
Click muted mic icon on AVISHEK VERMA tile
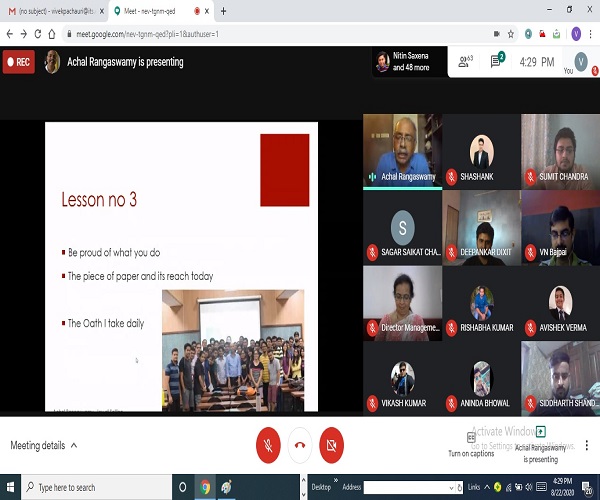pos(530,328)
